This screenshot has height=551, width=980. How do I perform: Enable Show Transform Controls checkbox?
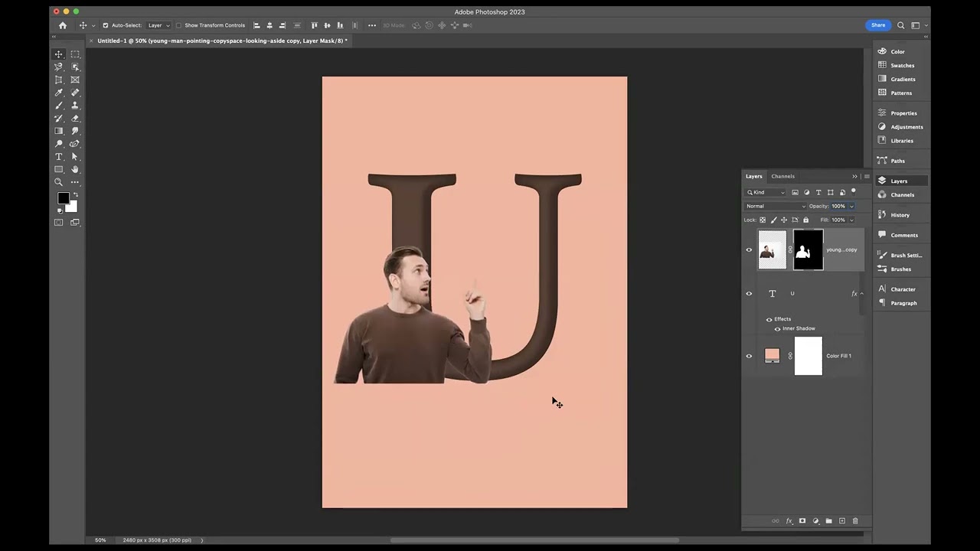click(179, 25)
